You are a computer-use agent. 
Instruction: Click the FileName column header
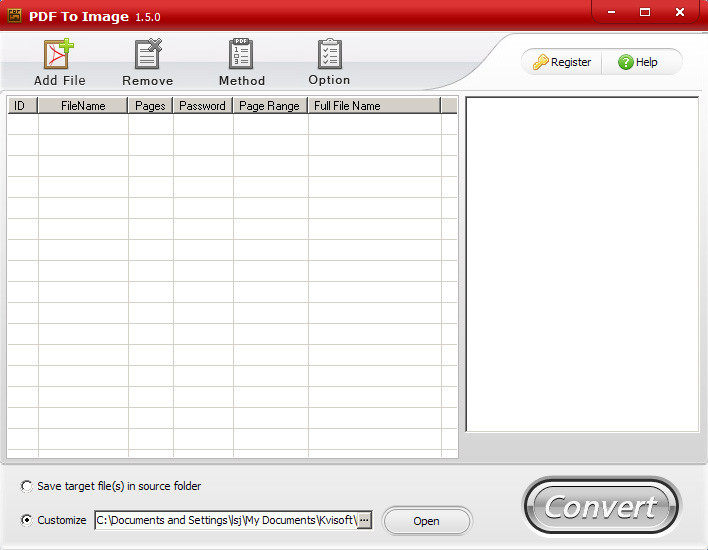click(83, 106)
